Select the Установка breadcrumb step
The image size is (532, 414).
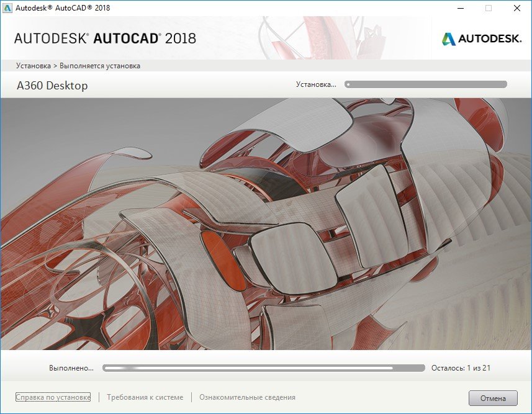coord(34,66)
